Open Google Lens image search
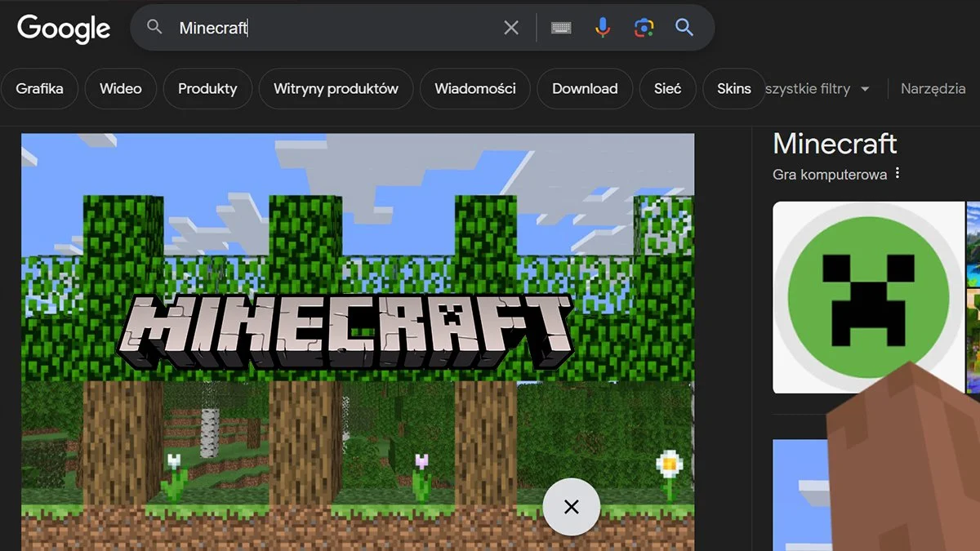 coord(644,27)
